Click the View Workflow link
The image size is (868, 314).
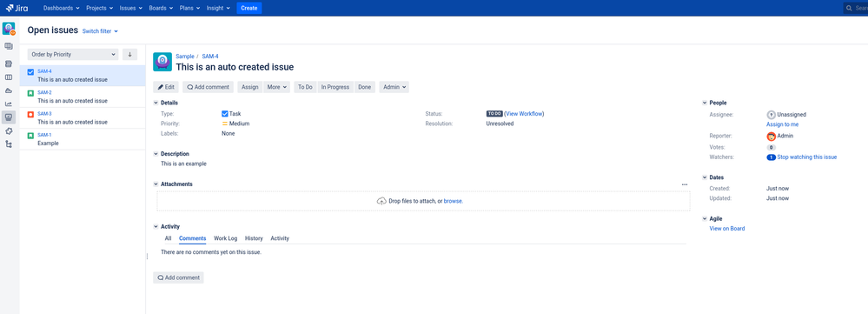pyautogui.click(x=524, y=114)
